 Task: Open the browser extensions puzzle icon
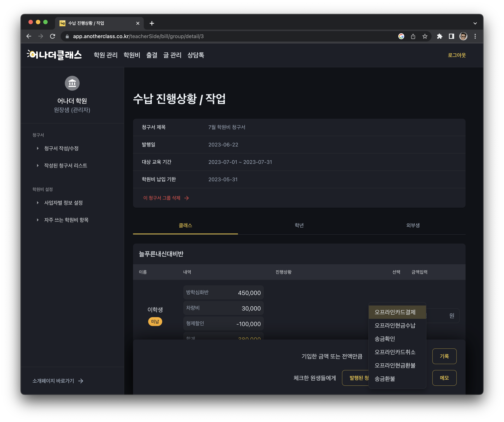440,36
